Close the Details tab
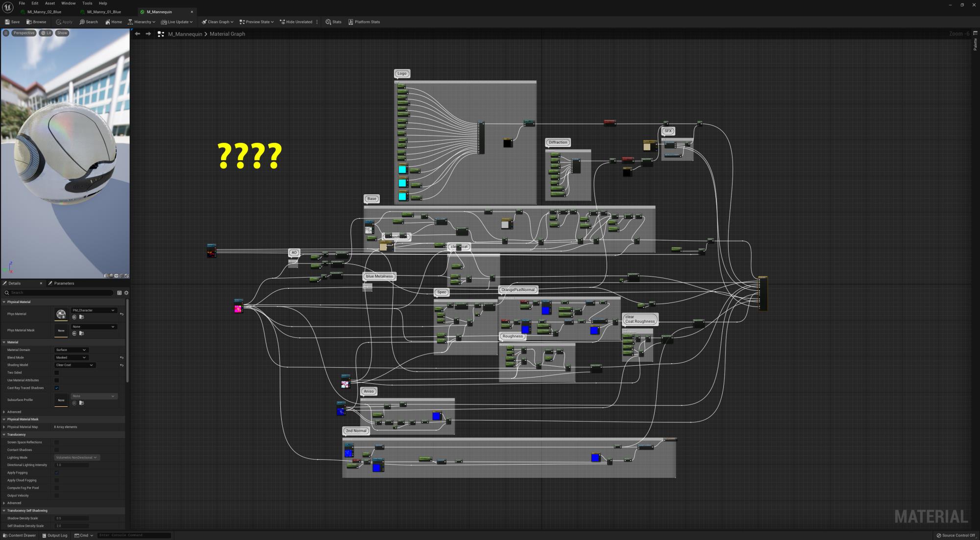The image size is (980, 540). click(x=41, y=283)
